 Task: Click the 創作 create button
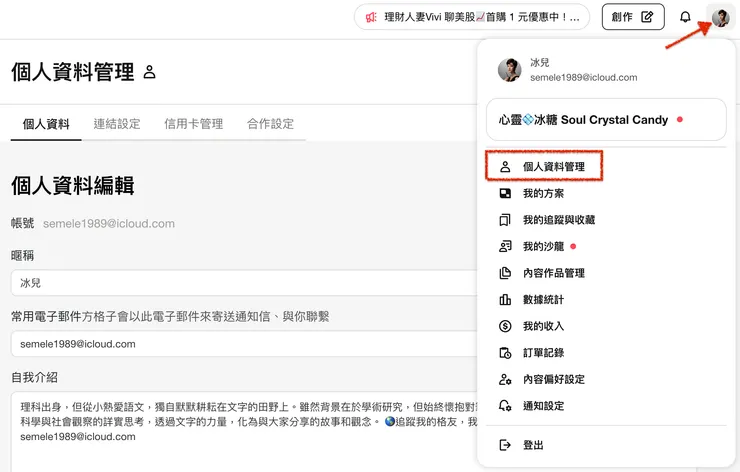pyautogui.click(x=633, y=17)
